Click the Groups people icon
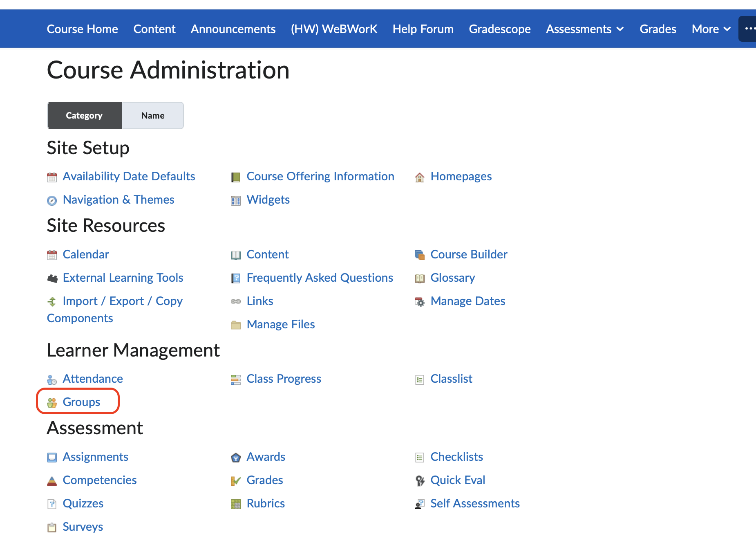 52,403
